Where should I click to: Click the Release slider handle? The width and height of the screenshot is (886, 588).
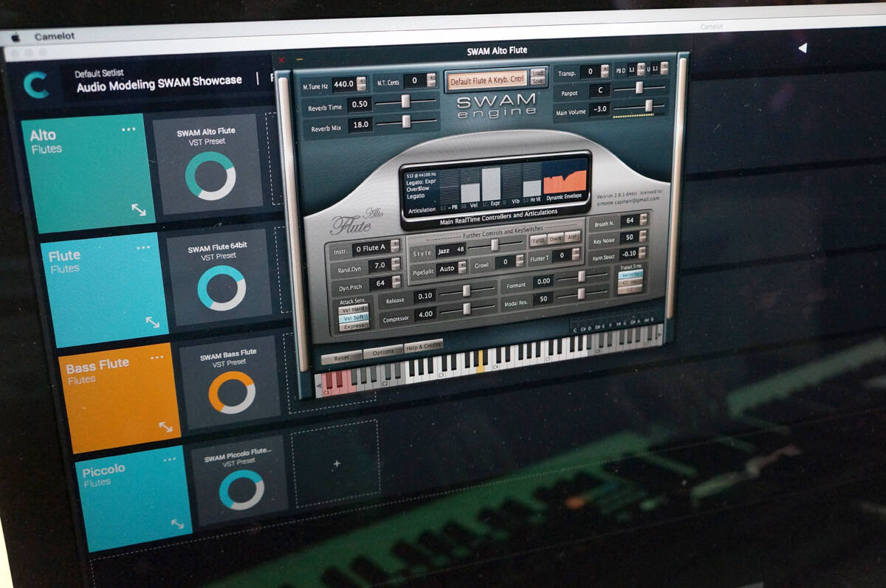[x=466, y=291]
